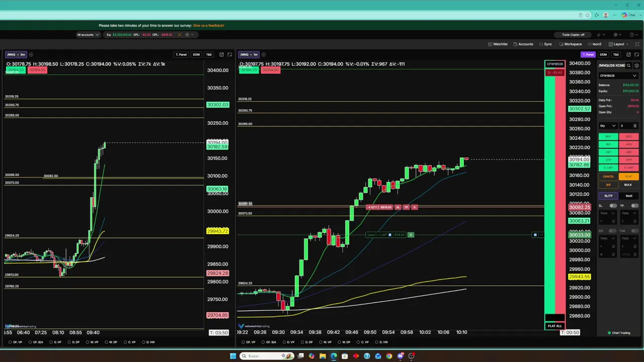This screenshot has width=644, height=362.
Task: Add a new tab beside /MNQ 1m
Action: coord(264,54)
